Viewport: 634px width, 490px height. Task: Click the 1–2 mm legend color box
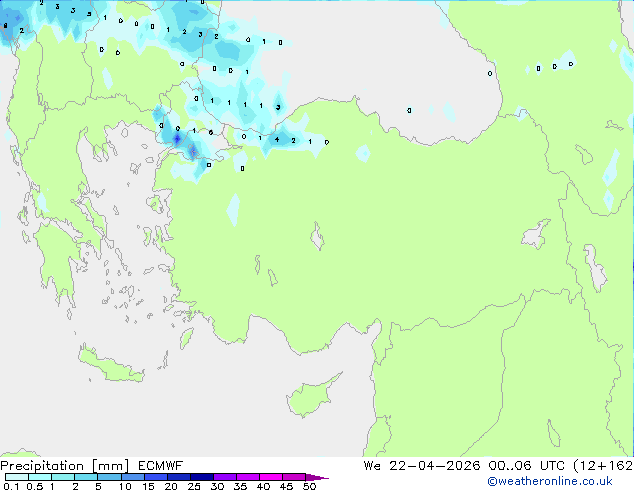(63, 477)
